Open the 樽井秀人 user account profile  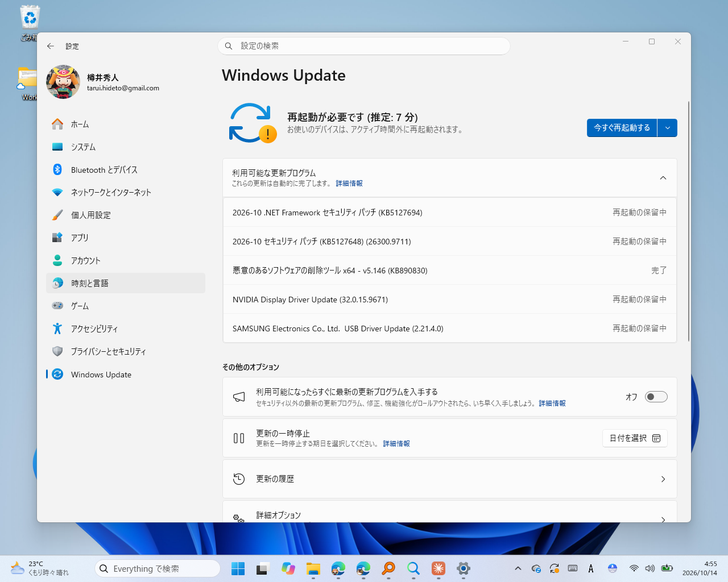[103, 82]
